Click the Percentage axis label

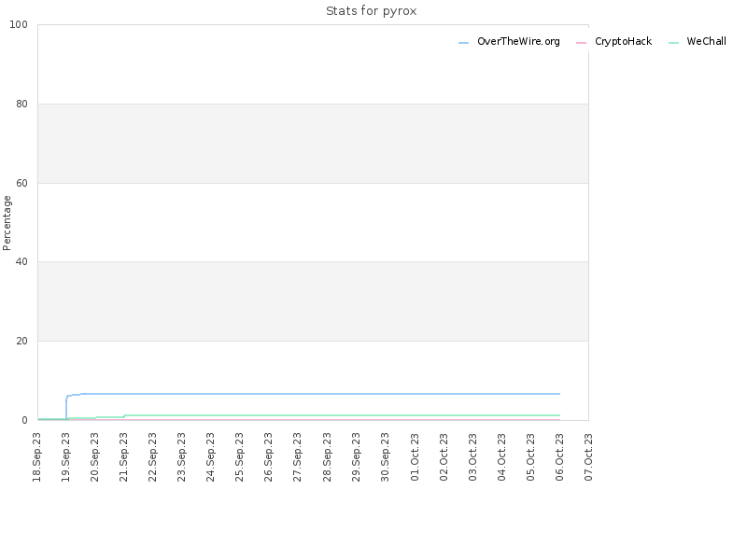click(x=7, y=223)
